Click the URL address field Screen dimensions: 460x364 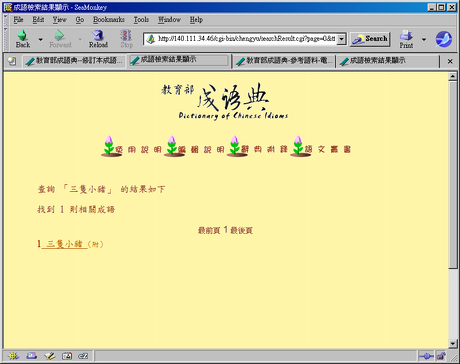click(x=246, y=39)
